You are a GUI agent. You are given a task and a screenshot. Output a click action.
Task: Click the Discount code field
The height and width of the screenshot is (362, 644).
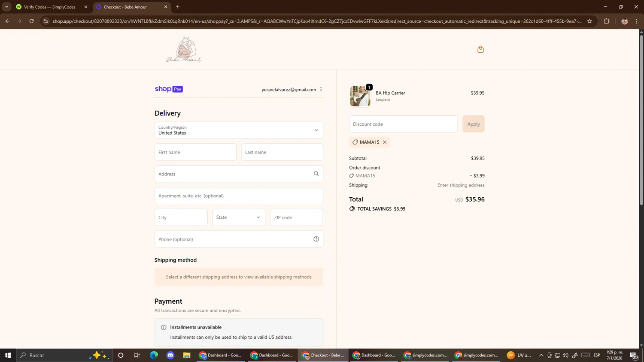[x=403, y=124]
